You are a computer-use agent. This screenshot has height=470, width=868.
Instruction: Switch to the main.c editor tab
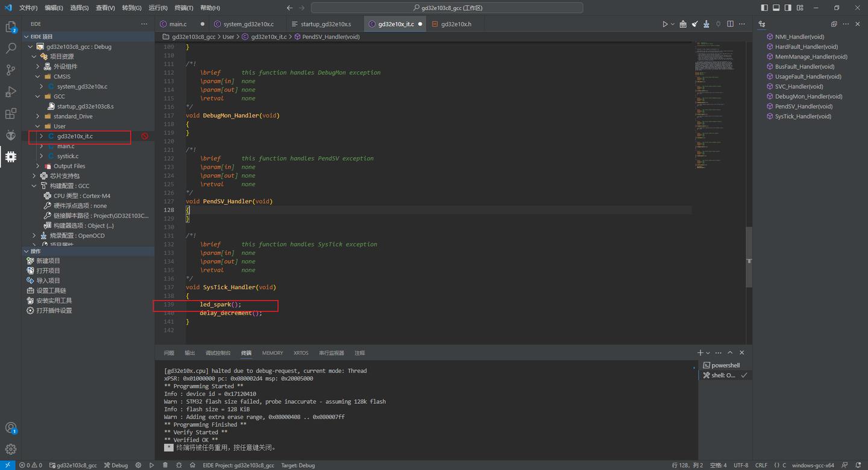tap(178, 24)
